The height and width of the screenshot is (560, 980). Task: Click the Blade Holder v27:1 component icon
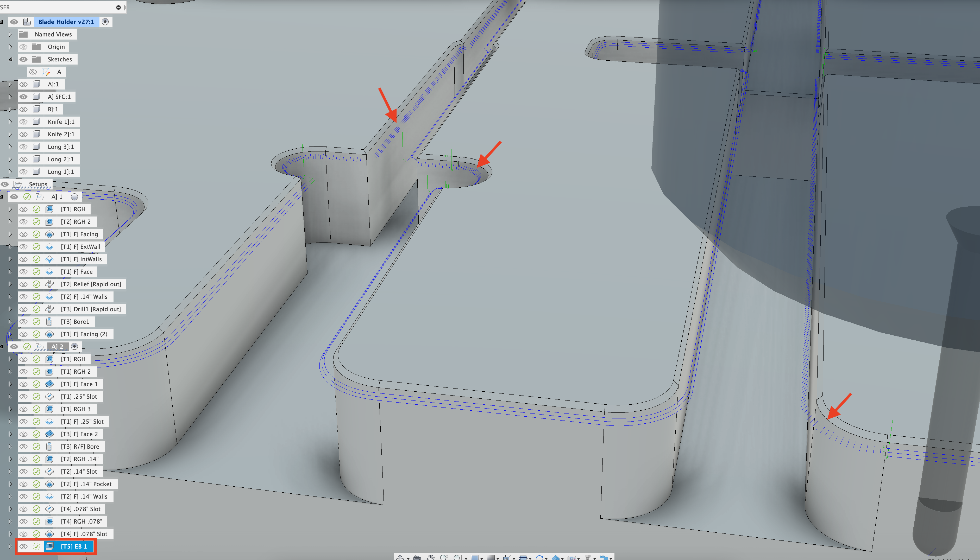(27, 22)
